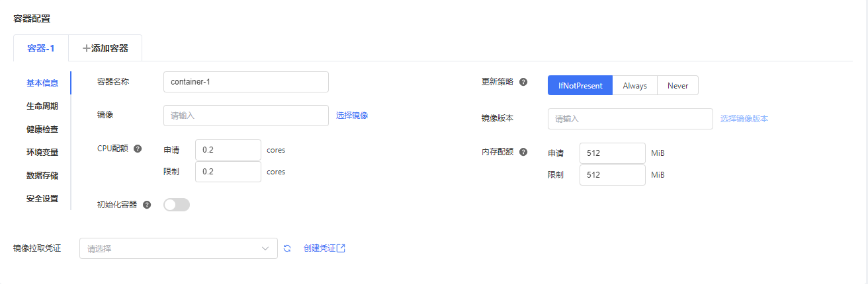Open the 环境变量 section

pyautogui.click(x=42, y=152)
